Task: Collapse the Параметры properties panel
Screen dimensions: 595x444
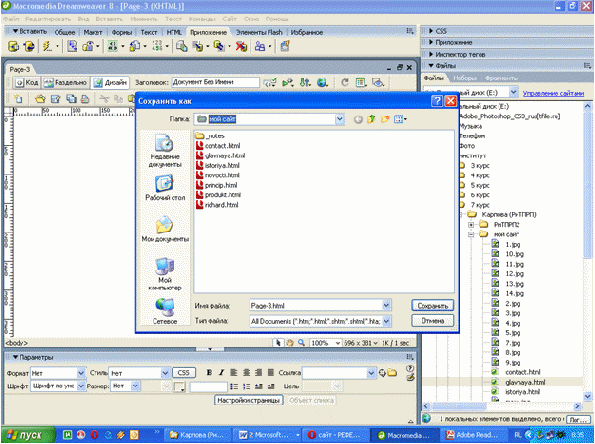Action: (16, 357)
